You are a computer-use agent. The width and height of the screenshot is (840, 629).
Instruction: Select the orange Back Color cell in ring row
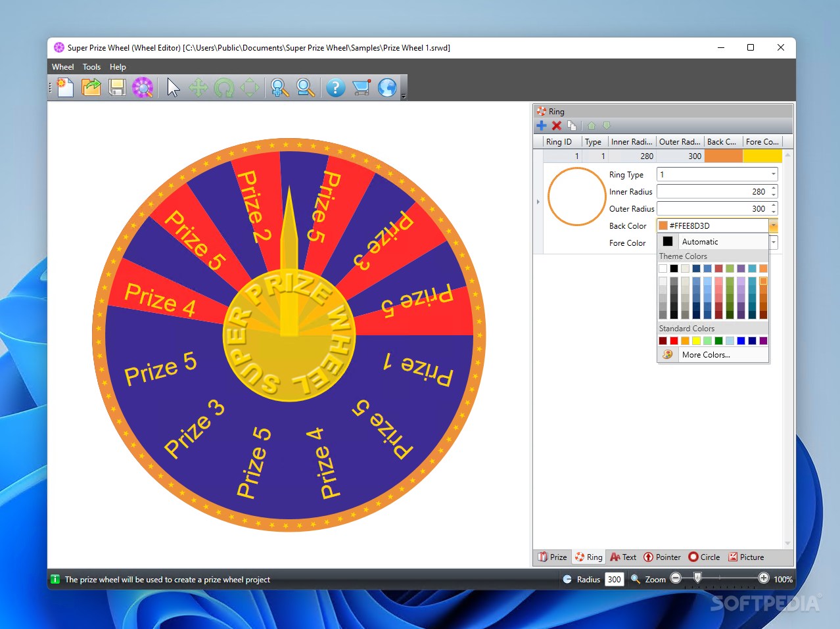[723, 156]
